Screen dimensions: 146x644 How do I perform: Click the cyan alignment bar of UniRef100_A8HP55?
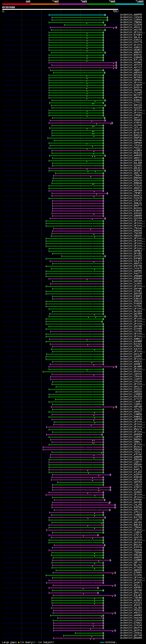pyautogui.click(x=77, y=15)
